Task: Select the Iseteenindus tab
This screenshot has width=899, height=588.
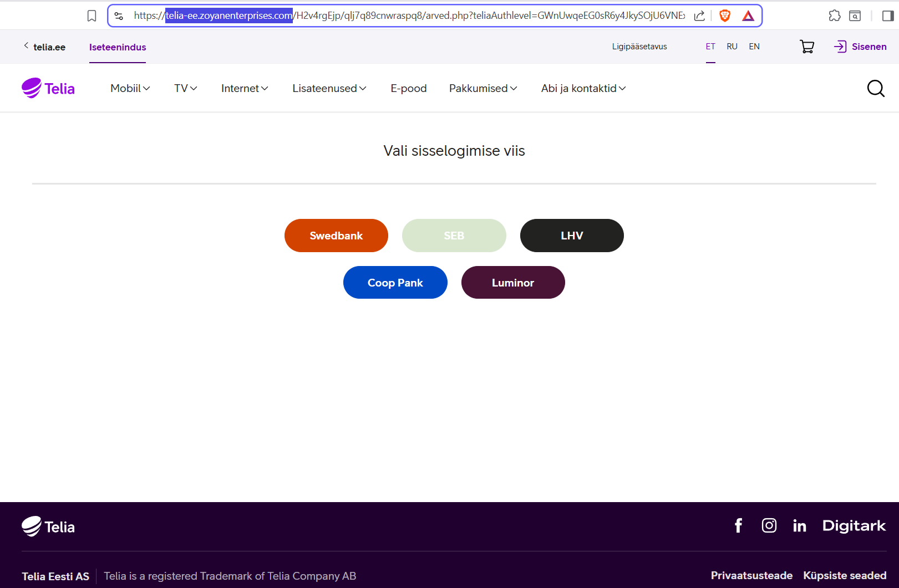Action: (118, 47)
